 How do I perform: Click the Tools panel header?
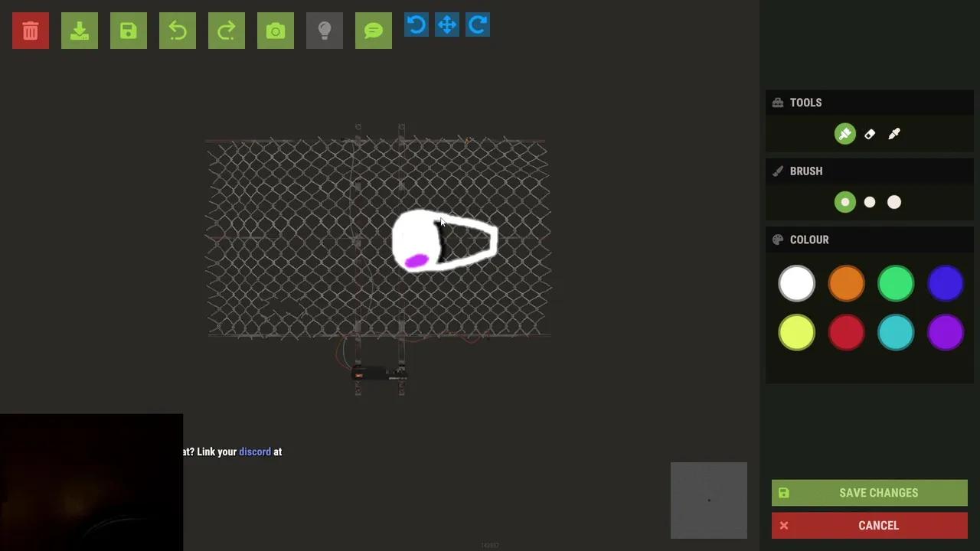point(870,103)
